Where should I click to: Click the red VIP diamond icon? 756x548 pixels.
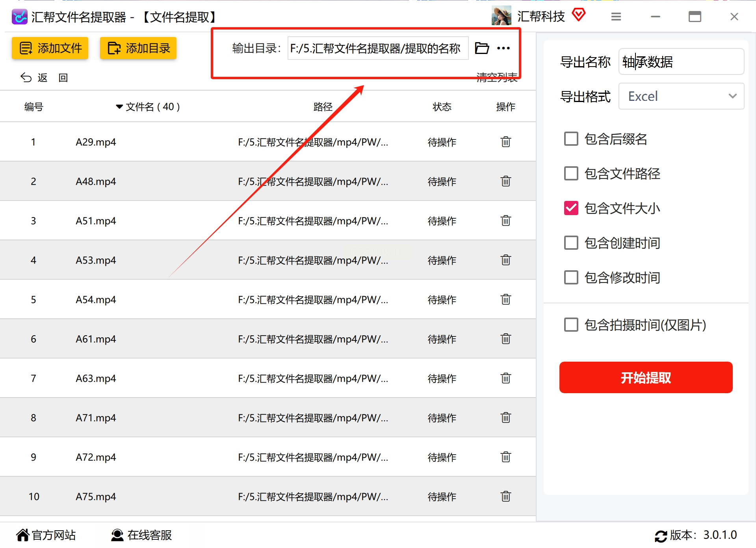578,15
